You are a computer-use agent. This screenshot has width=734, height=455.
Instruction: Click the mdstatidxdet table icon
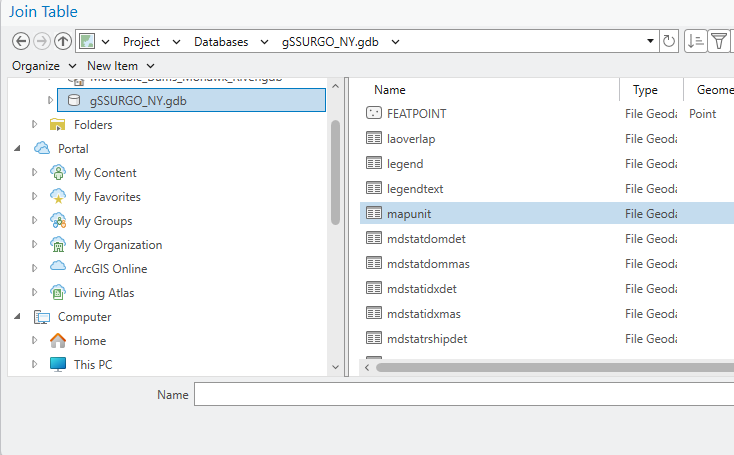click(374, 288)
